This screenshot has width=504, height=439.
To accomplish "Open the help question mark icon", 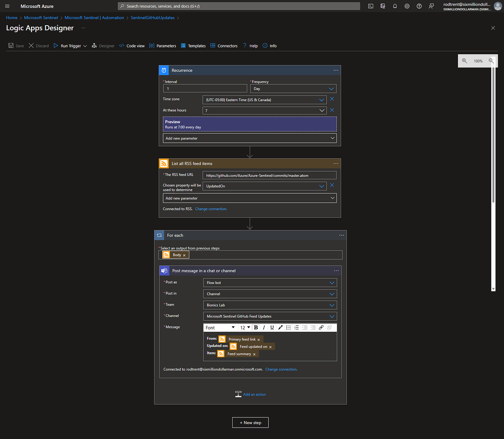I will pos(419,6).
